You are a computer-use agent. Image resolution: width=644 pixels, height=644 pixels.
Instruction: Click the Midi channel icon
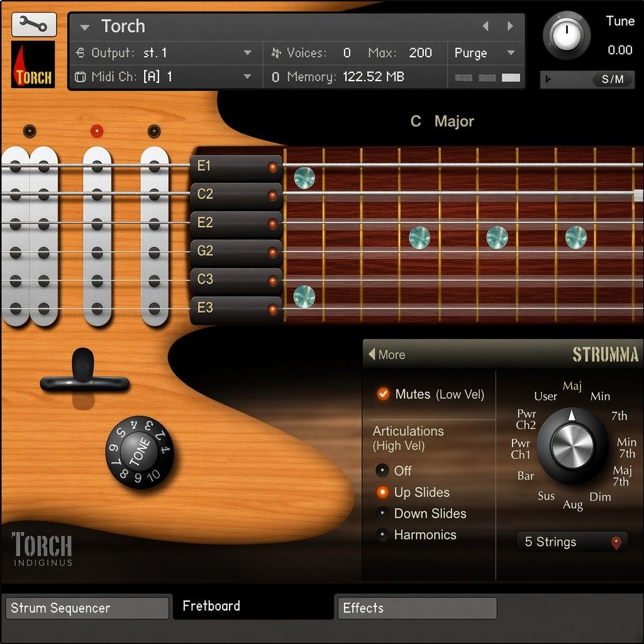click(80, 77)
